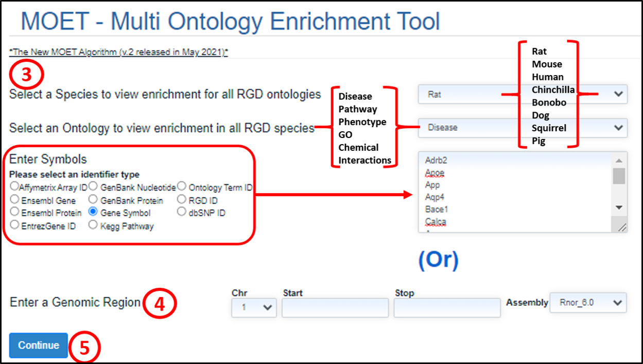Select the Affymetrix Array ID radio button
643x364 pixels.
point(14,186)
